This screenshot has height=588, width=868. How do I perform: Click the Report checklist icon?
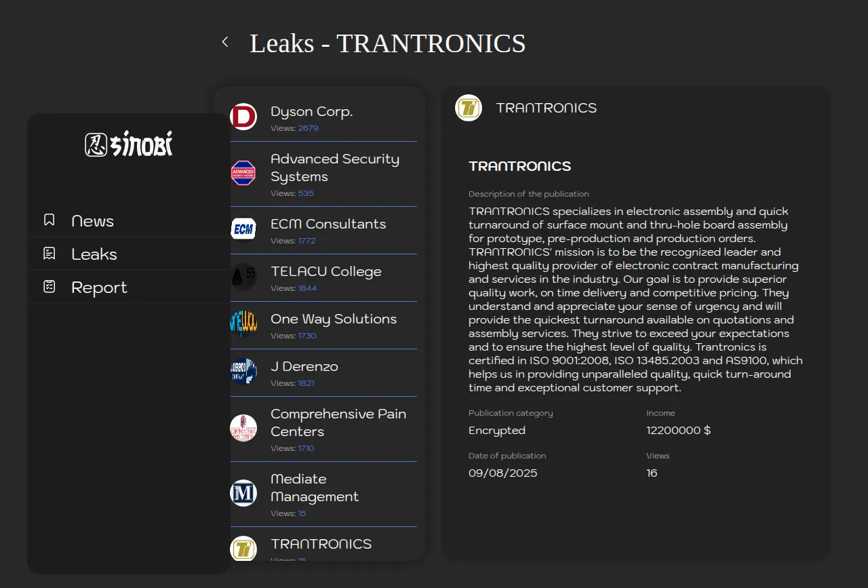50,287
